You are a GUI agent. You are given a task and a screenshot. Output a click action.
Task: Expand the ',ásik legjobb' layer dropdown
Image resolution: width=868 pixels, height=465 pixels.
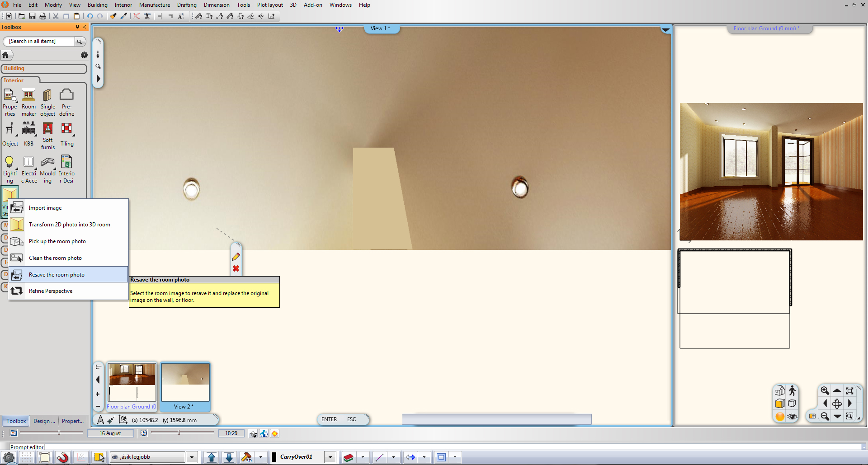192,457
